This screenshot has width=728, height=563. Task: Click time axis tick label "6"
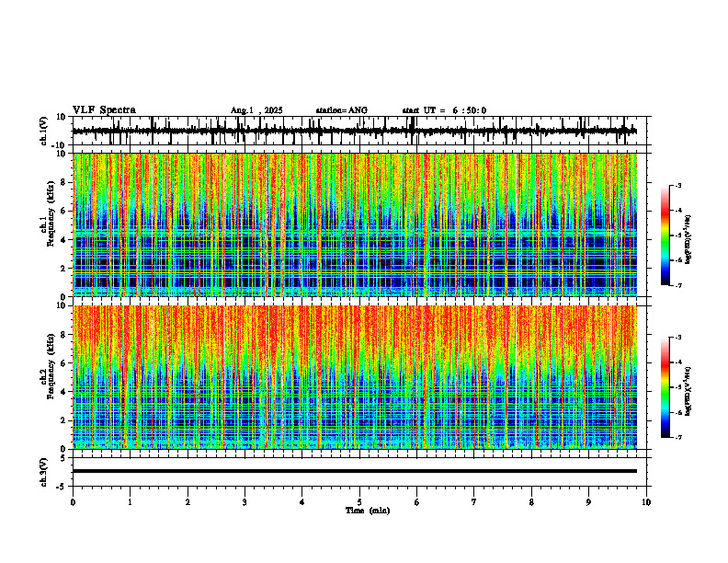(x=417, y=502)
